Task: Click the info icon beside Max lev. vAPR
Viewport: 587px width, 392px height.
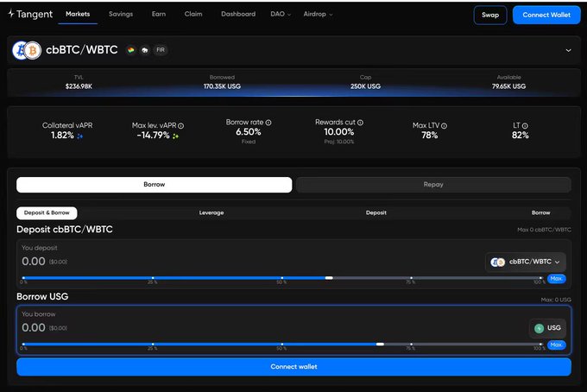Action: [180, 126]
